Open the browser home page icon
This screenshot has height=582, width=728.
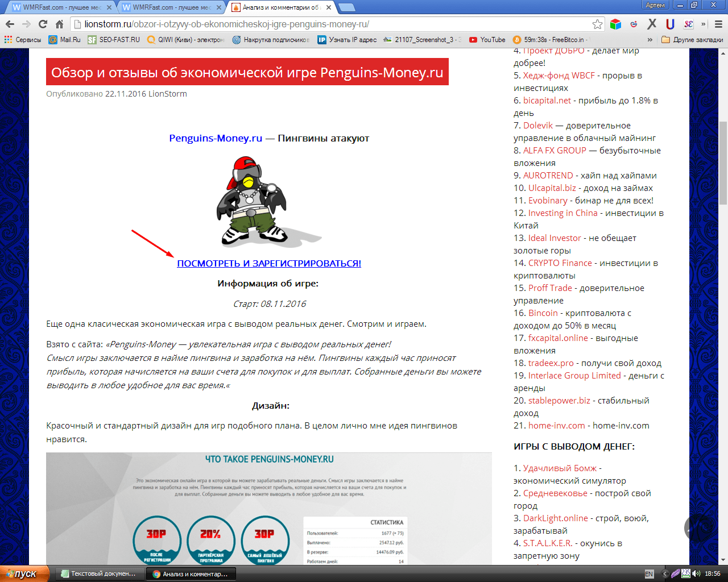(x=59, y=24)
